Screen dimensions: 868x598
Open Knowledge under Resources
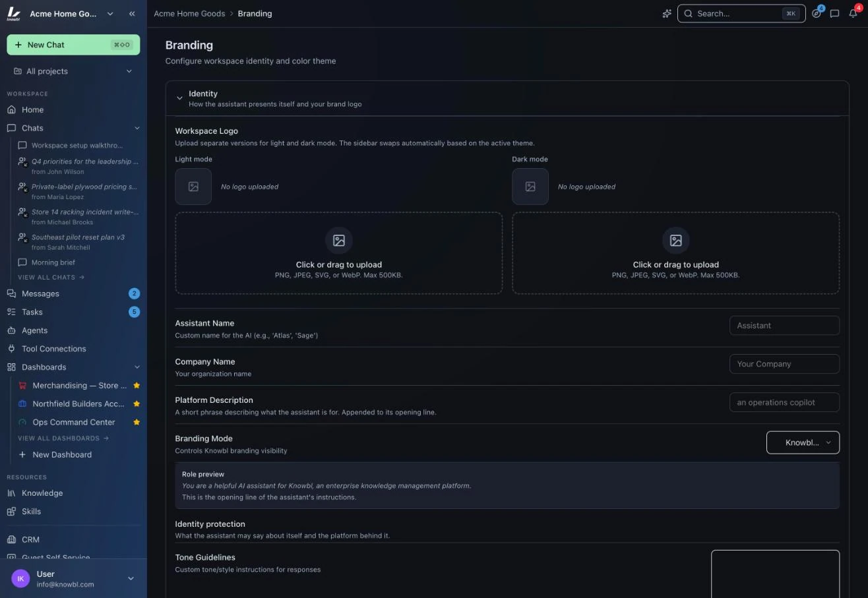(x=73, y=493)
